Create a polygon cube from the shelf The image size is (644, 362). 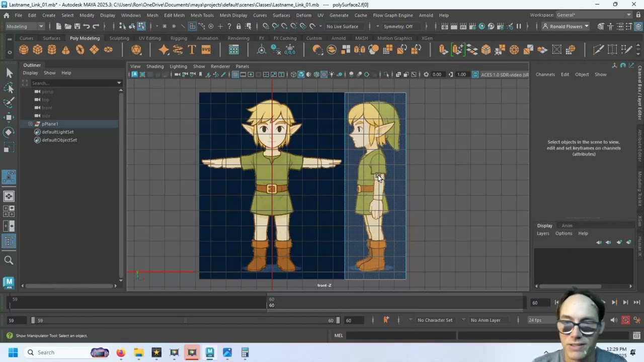click(38, 49)
